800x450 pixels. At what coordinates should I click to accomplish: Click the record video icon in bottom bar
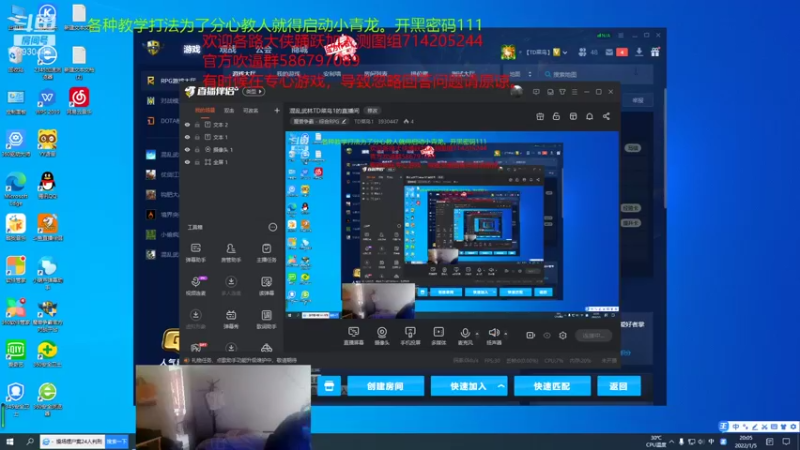coord(530,335)
